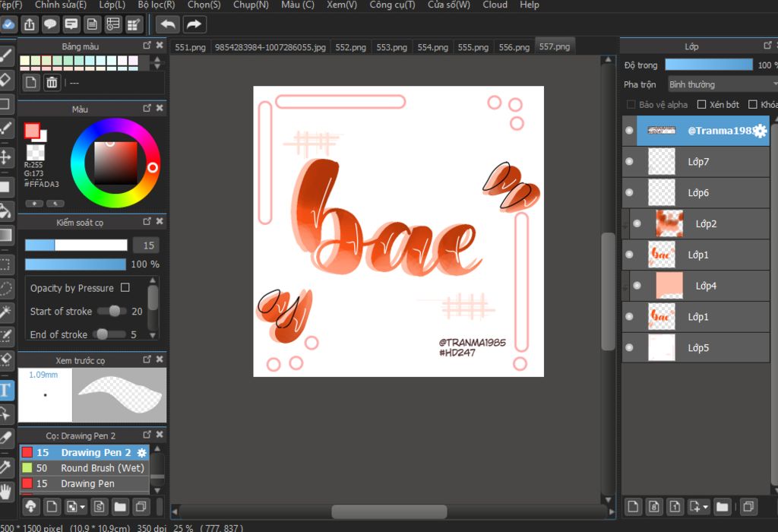This screenshot has height=532, width=778.
Task: Click the red hue handle on the color wheel
Action: pyautogui.click(x=153, y=167)
